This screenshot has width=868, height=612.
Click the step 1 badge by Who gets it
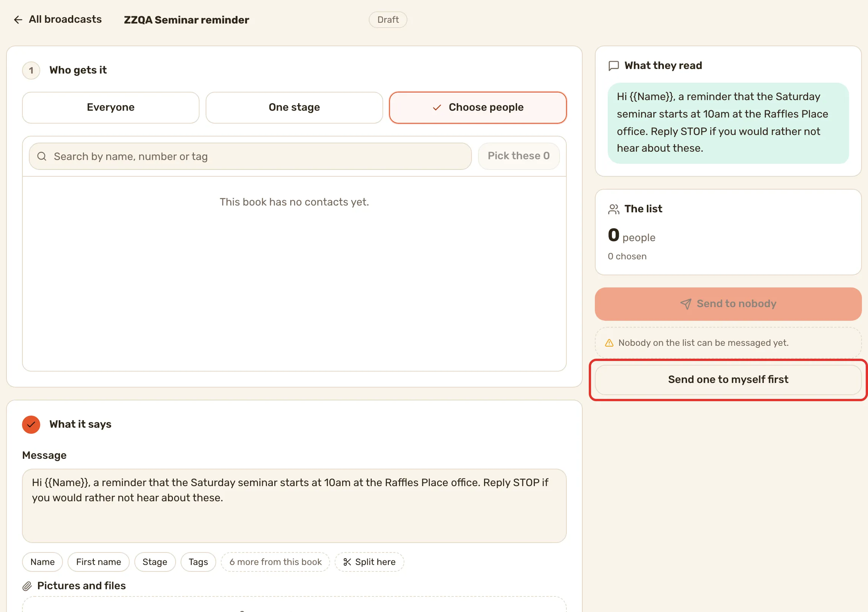pyautogui.click(x=31, y=70)
